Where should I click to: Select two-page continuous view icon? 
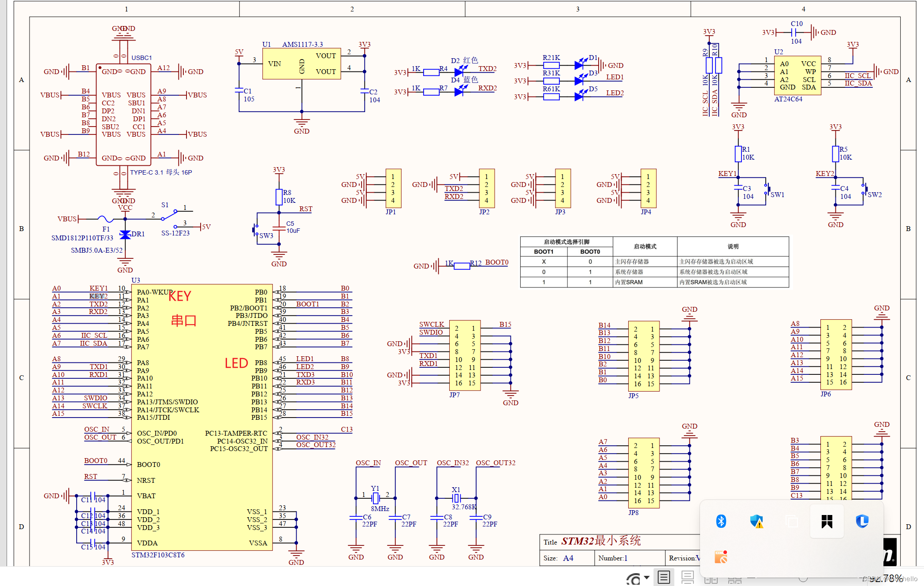[734, 580]
